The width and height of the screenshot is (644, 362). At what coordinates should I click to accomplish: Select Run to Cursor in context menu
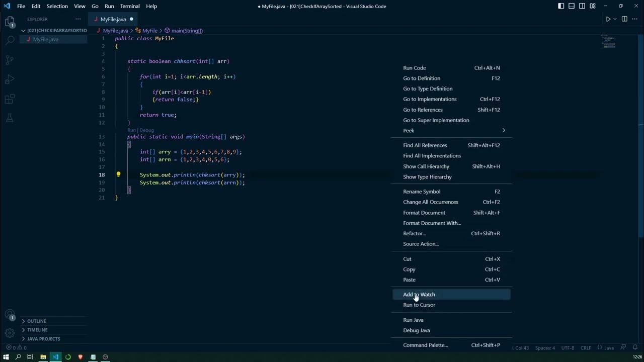(x=452, y=305)
